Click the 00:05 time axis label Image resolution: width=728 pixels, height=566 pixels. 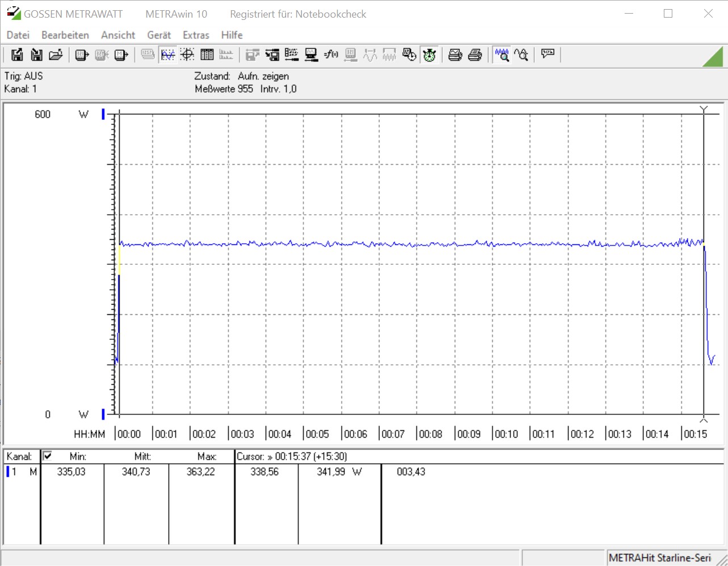coord(317,434)
